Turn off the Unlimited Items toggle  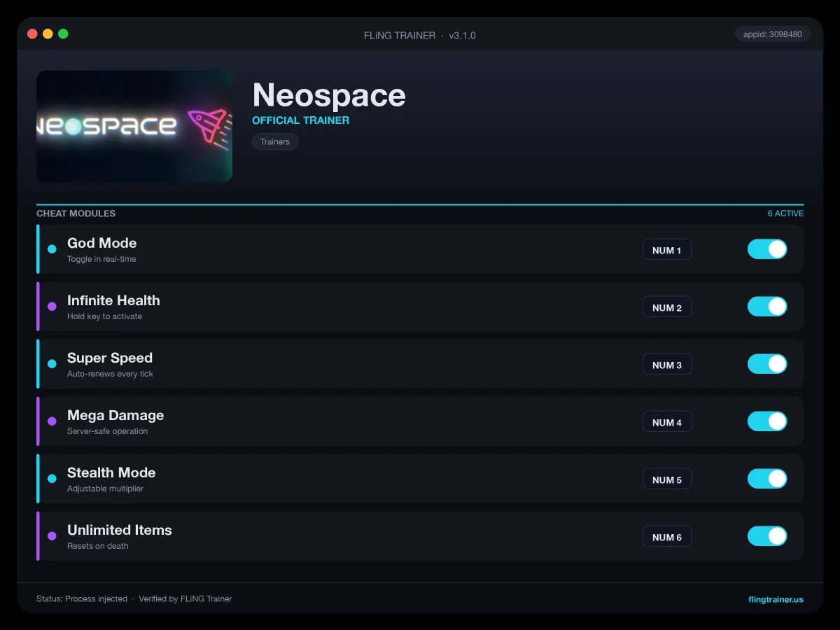767,536
